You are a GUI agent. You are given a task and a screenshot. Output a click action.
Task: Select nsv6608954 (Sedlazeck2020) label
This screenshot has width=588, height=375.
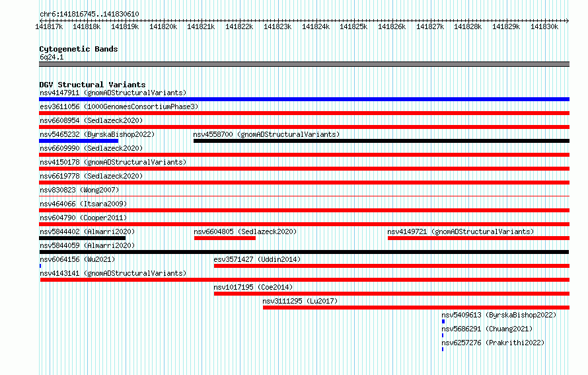91,120
